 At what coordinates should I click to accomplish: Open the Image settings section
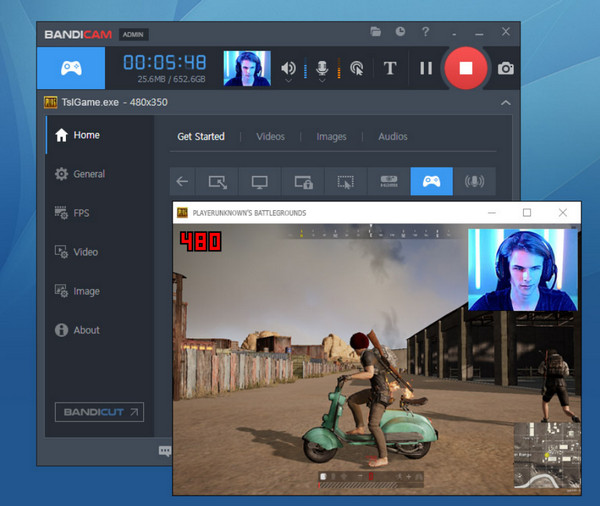pyautogui.click(x=100, y=291)
